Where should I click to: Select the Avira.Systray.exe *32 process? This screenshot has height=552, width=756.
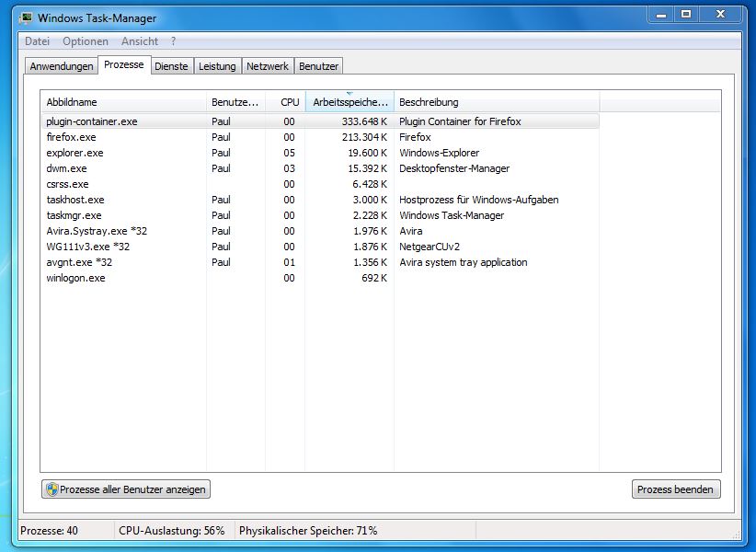(320, 232)
